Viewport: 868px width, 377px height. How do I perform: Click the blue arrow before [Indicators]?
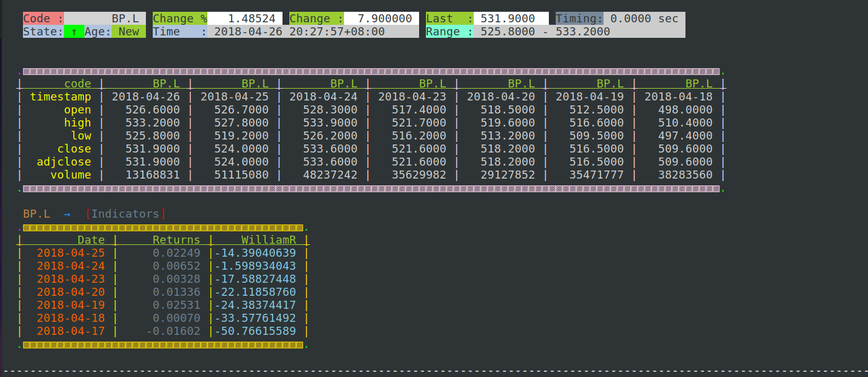pyautogui.click(x=67, y=214)
